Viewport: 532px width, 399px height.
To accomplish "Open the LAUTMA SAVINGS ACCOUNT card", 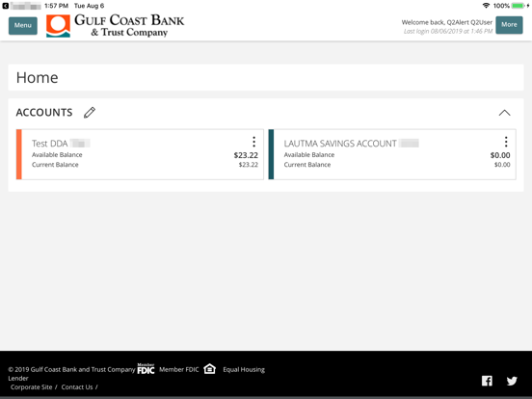I will pyautogui.click(x=392, y=154).
